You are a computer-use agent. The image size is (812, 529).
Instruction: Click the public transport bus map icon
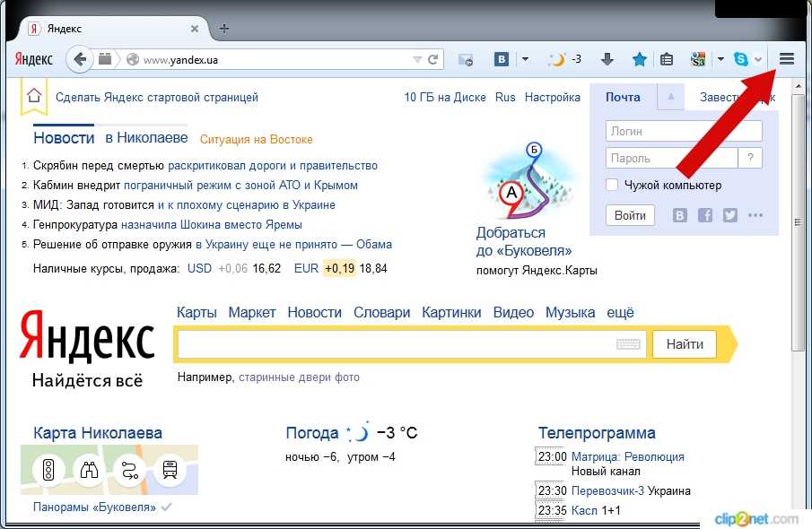(x=169, y=470)
